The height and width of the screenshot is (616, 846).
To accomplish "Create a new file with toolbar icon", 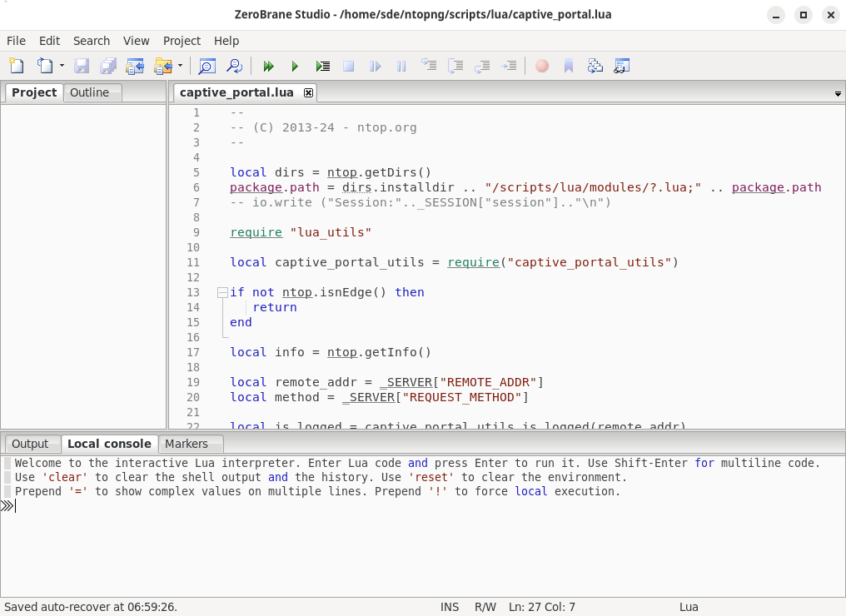I will 17,66.
